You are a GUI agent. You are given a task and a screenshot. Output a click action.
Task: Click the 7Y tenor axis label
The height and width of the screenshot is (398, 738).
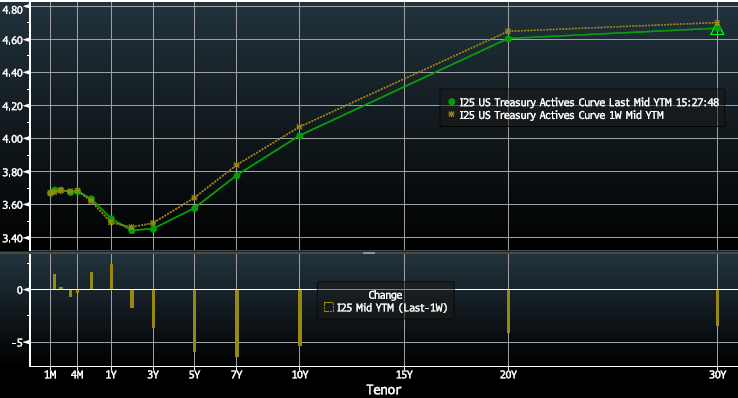(x=237, y=375)
